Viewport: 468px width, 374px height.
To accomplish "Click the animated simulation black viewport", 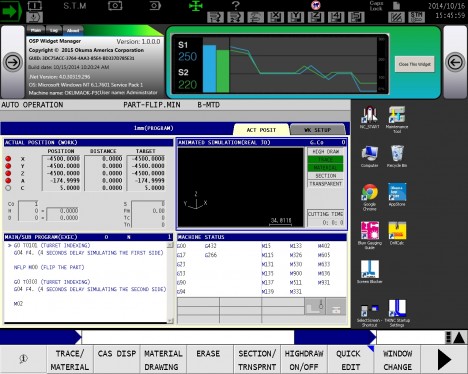I will (x=241, y=187).
